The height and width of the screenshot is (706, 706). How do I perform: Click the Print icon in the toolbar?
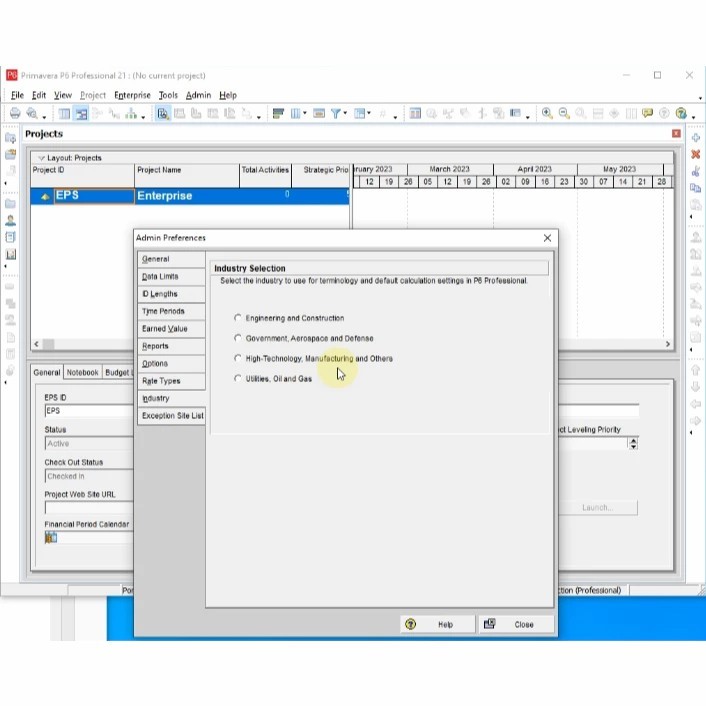coord(15,113)
